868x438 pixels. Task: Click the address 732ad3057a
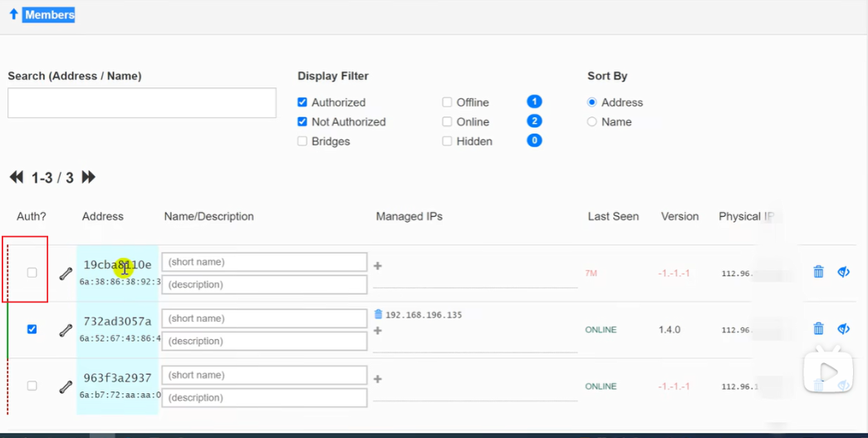[x=117, y=321]
